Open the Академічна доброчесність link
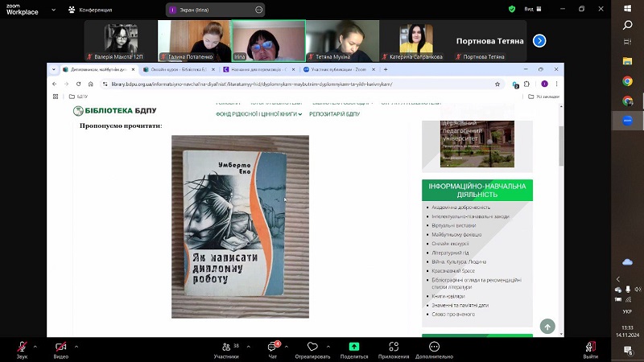This screenshot has height=362, width=644. (460, 208)
